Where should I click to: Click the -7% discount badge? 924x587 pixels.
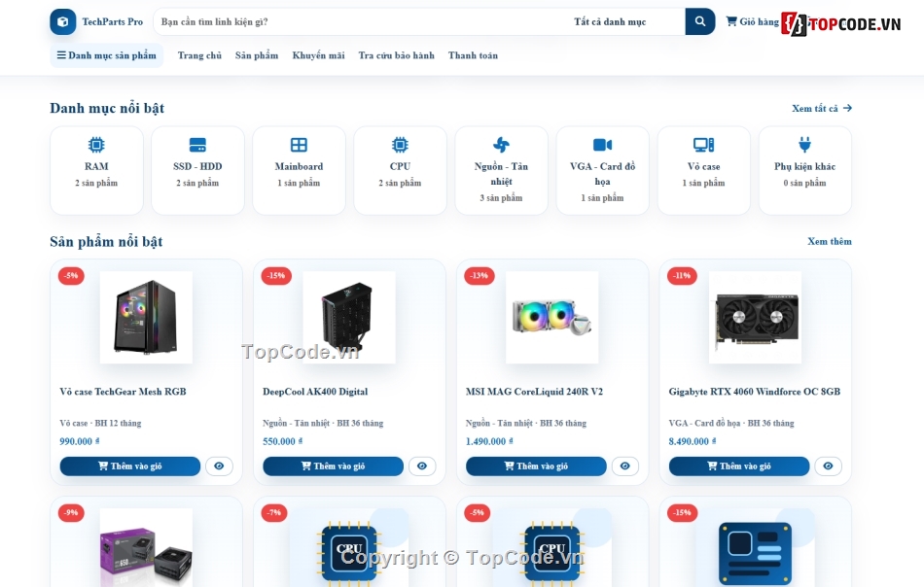click(x=274, y=513)
